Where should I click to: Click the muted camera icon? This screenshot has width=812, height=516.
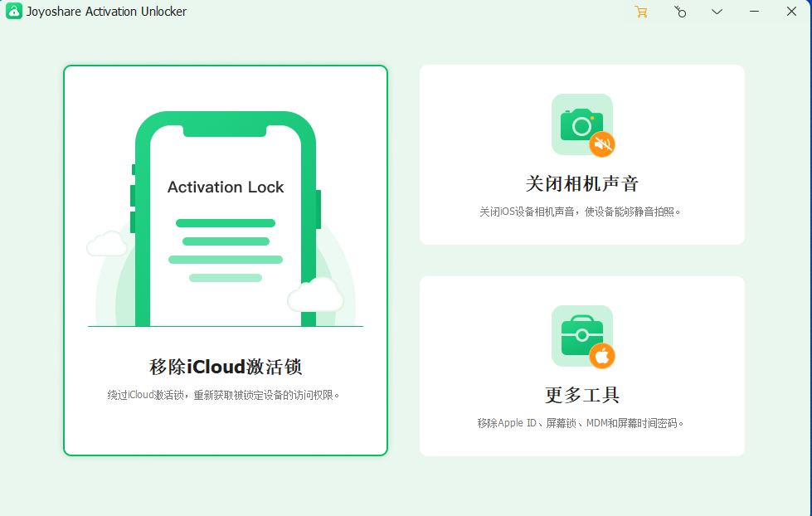point(582,125)
